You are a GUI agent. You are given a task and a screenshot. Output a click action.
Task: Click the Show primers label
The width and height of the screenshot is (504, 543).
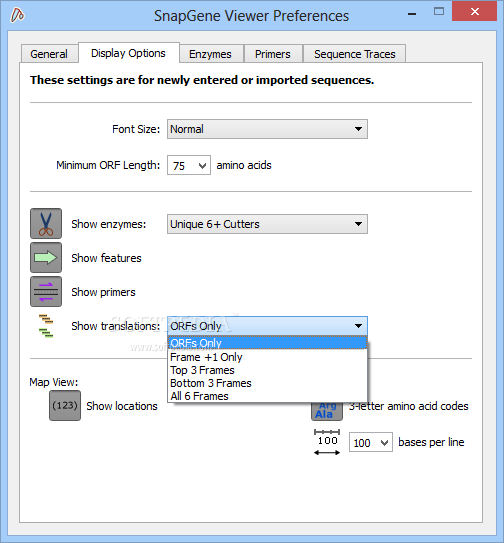click(x=103, y=292)
